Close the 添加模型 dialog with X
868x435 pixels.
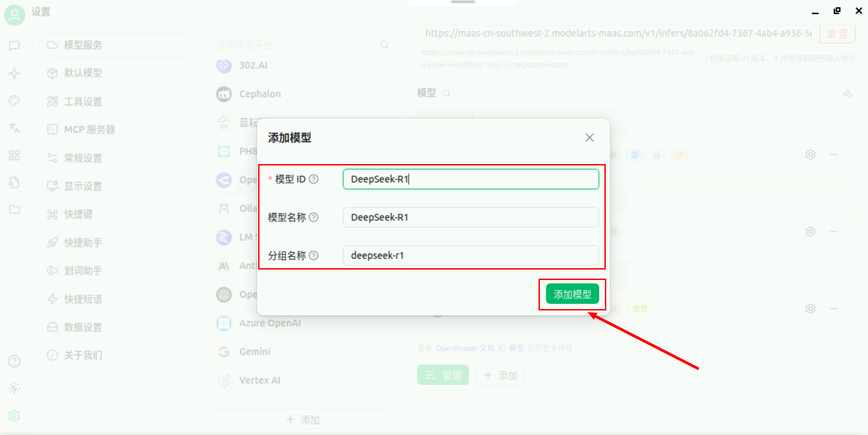point(589,138)
